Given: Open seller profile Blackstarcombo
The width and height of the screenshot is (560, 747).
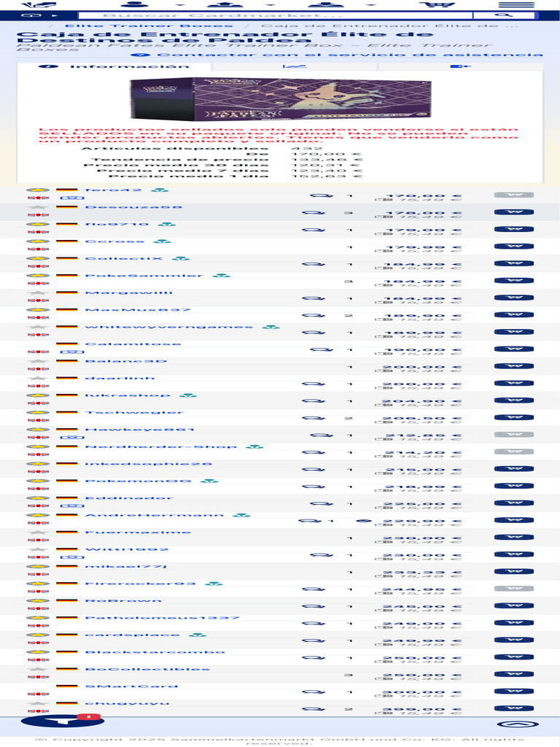Looking at the screenshot, I should (155, 652).
